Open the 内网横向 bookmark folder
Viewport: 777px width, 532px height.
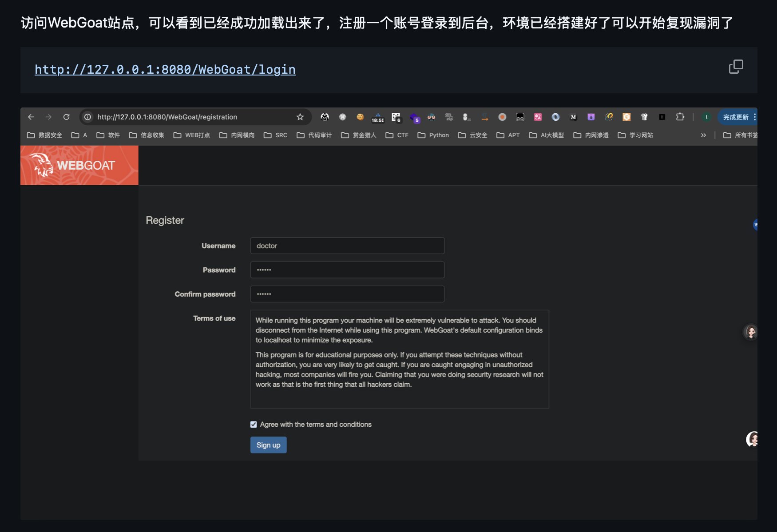point(237,135)
